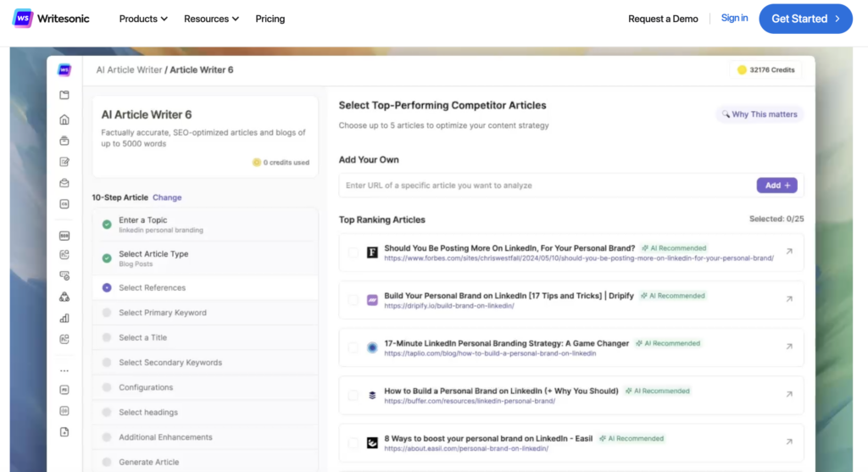Click the 0 credits used label

(281, 163)
